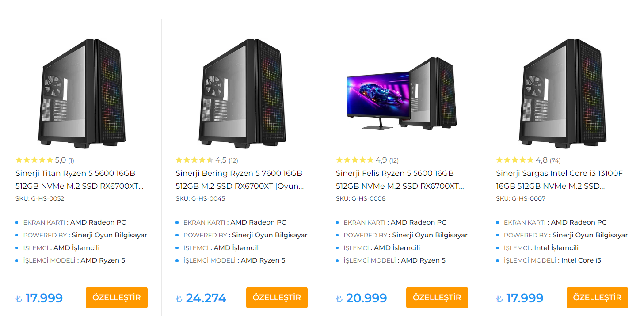Image resolution: width=644 pixels, height=316 pixels.
Task: Click the Intel İşlemcili processor attribute
Action: (x=556, y=248)
